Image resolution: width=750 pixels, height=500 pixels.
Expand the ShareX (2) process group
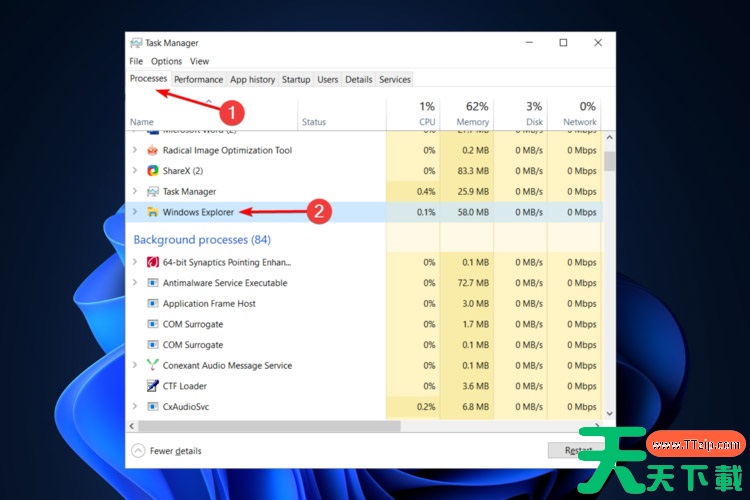coord(135,171)
